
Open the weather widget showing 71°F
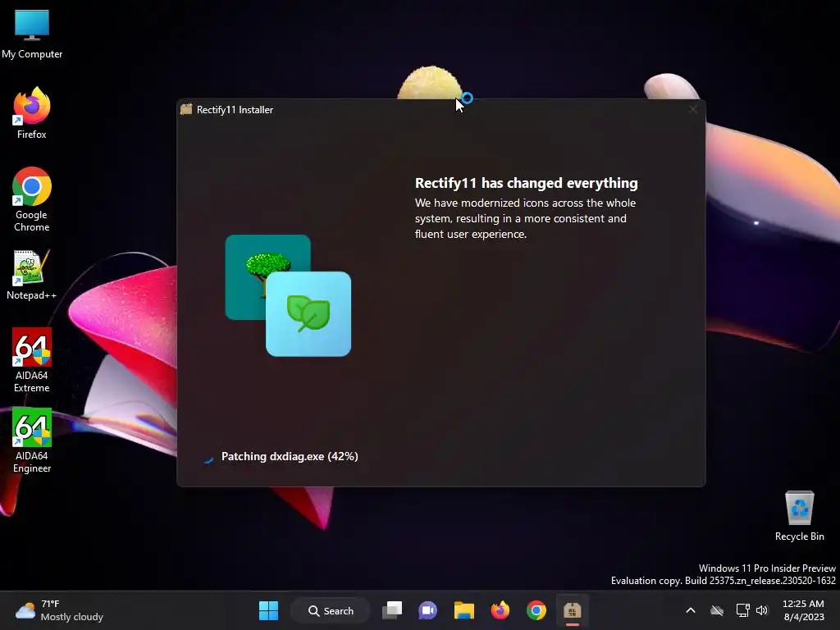pos(59,610)
